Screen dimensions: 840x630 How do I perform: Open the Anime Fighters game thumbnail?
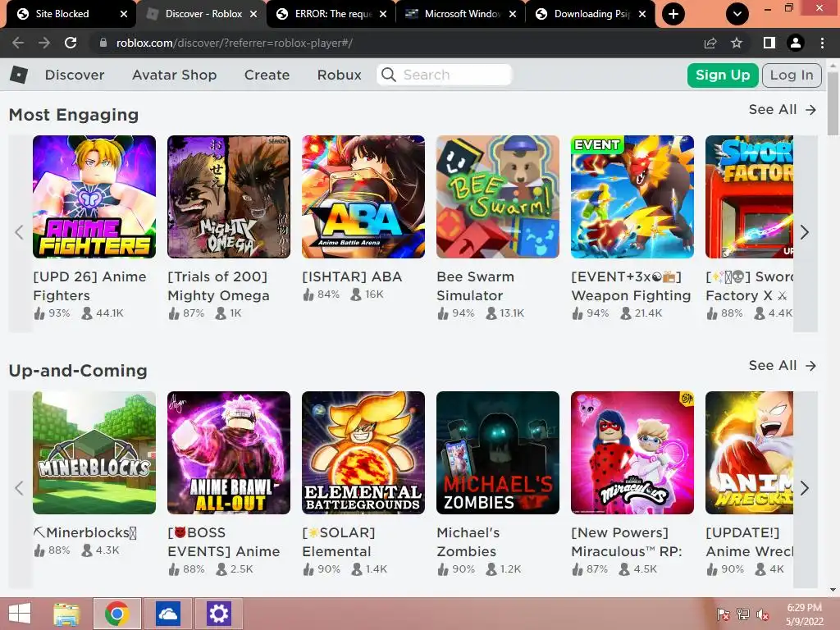coord(94,197)
